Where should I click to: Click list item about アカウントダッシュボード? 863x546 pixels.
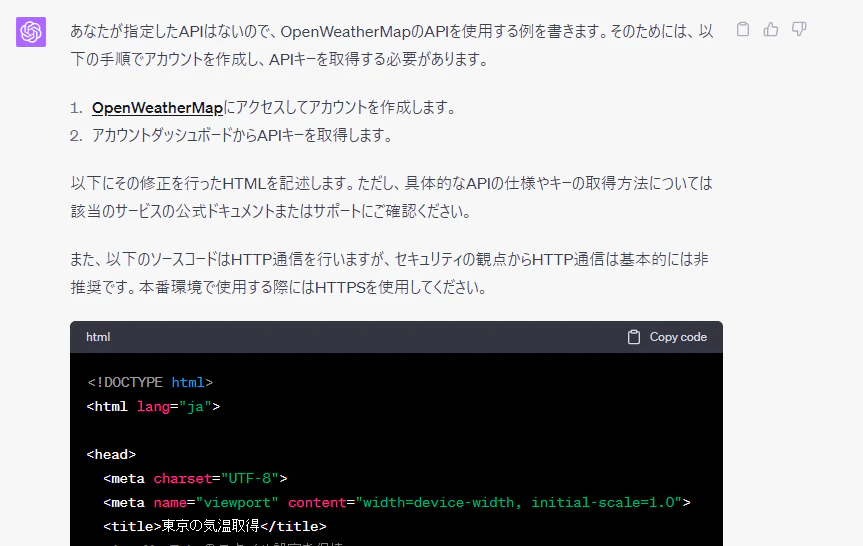(242, 135)
